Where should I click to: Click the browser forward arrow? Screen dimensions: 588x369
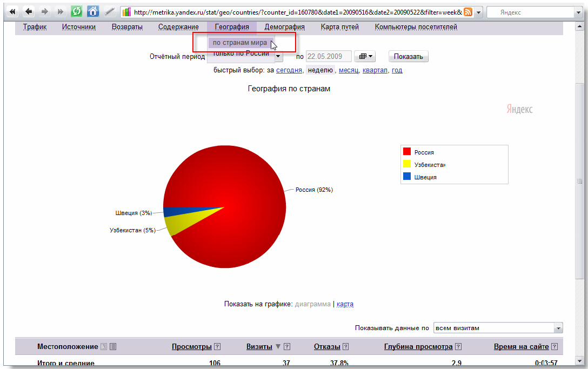45,12
